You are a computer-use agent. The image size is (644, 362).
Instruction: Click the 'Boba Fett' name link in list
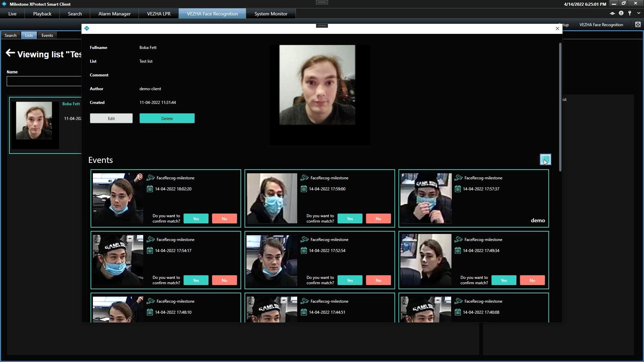click(x=71, y=104)
